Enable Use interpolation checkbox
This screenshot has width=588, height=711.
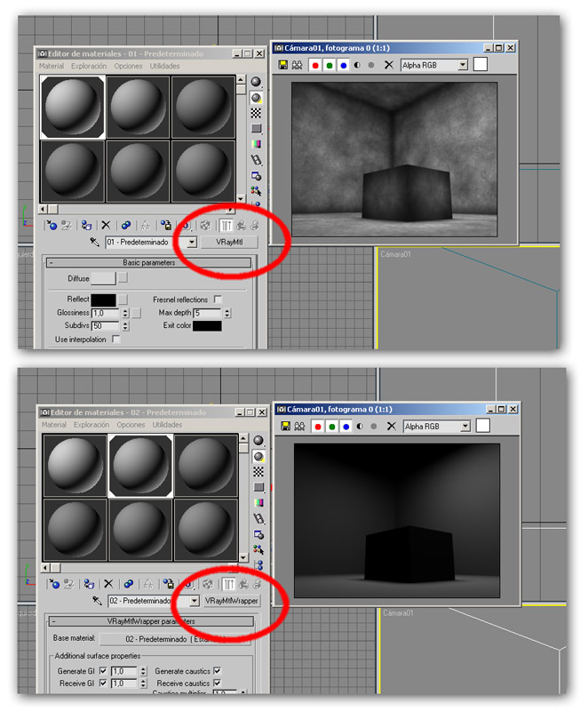point(116,339)
